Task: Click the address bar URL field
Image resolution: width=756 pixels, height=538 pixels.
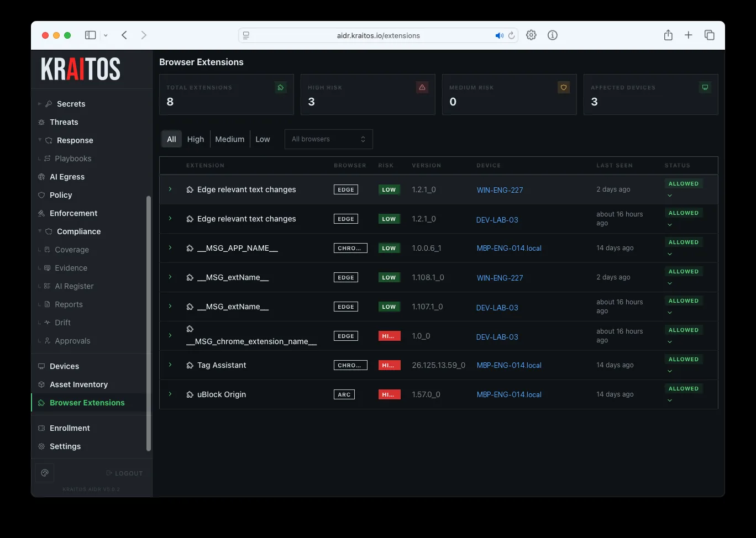Action: click(378, 35)
